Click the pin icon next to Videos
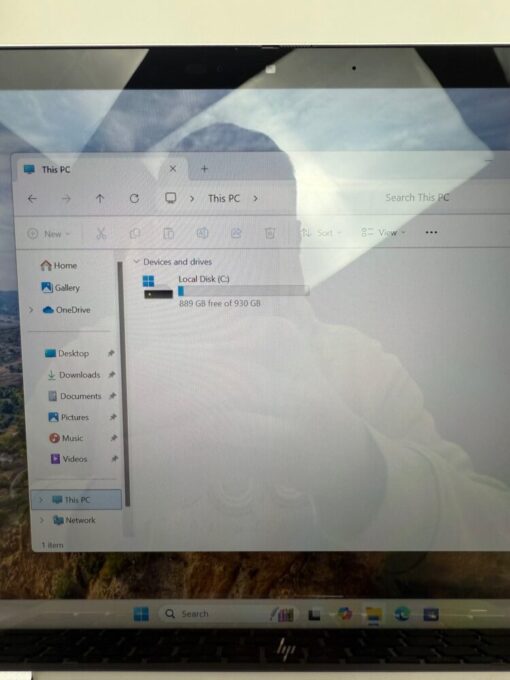This screenshot has width=510, height=680. click(114, 459)
